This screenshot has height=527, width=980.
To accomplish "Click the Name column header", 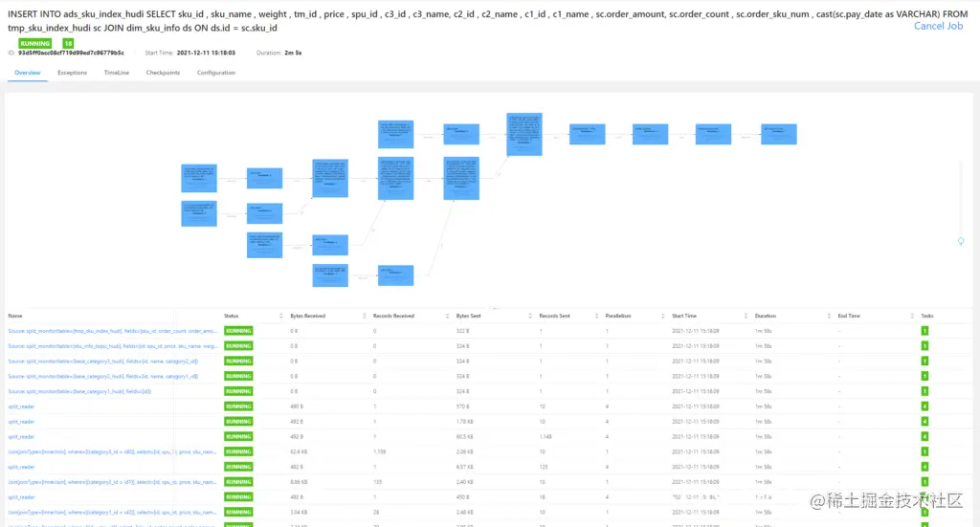I will click(x=15, y=316).
